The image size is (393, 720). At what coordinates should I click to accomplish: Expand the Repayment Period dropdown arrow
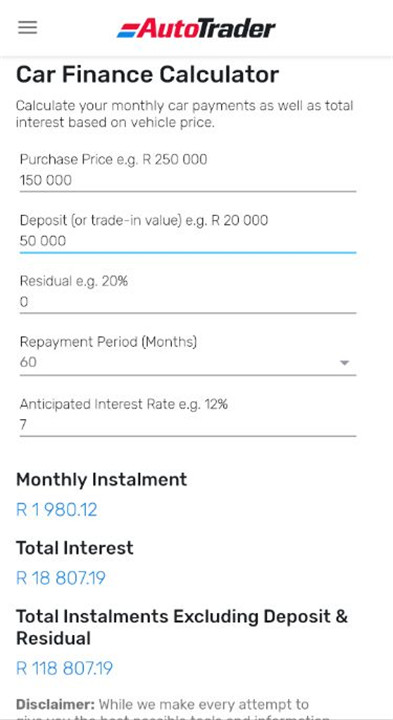pos(344,363)
